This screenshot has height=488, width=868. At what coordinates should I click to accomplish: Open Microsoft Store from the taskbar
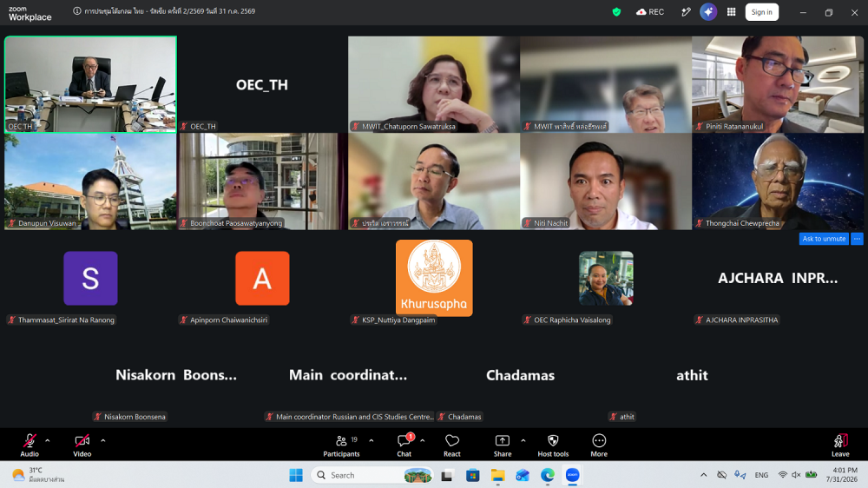point(472,475)
